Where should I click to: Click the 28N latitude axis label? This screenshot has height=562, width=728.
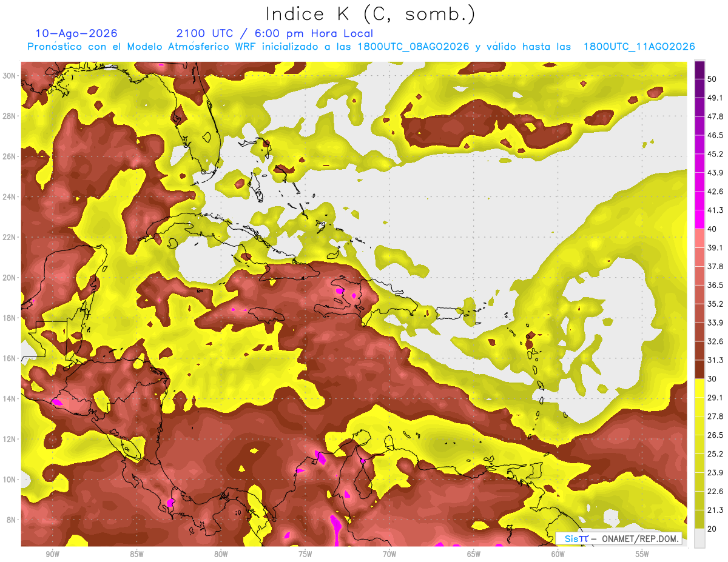click(10, 116)
